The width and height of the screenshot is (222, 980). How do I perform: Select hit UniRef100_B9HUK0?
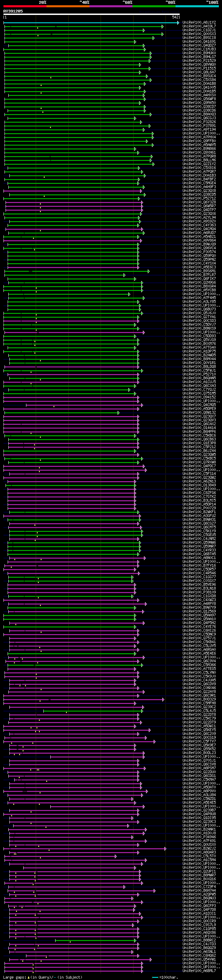tap(199, 53)
